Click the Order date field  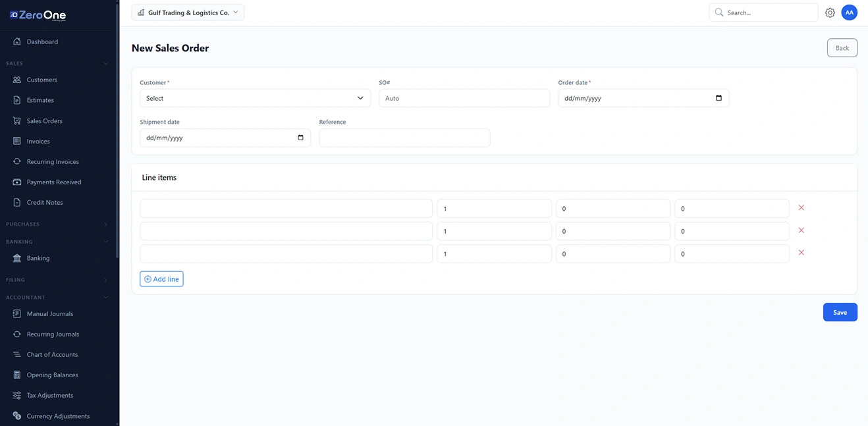tap(643, 98)
